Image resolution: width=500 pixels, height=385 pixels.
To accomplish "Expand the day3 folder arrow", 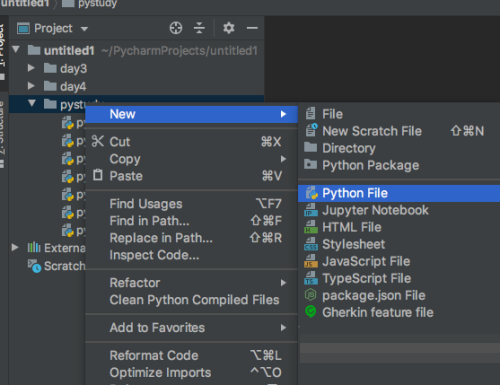I will (31, 68).
